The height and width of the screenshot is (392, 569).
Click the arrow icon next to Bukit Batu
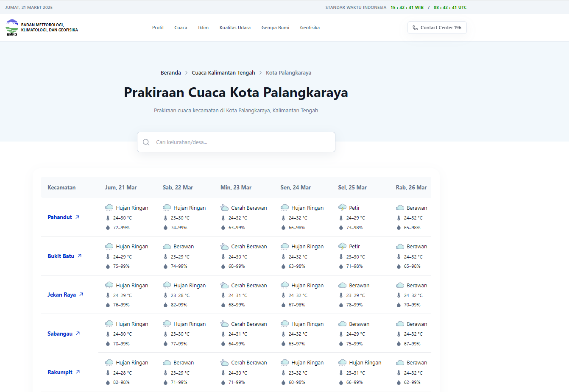(79, 256)
